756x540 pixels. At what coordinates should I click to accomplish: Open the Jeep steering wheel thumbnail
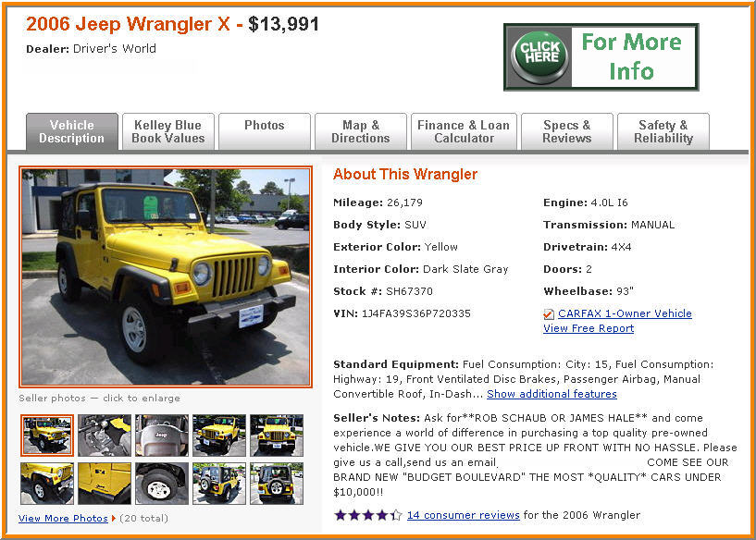coord(162,436)
